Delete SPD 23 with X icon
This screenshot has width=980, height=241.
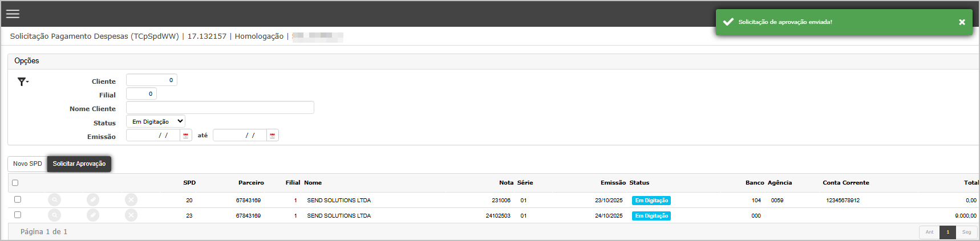click(x=131, y=215)
